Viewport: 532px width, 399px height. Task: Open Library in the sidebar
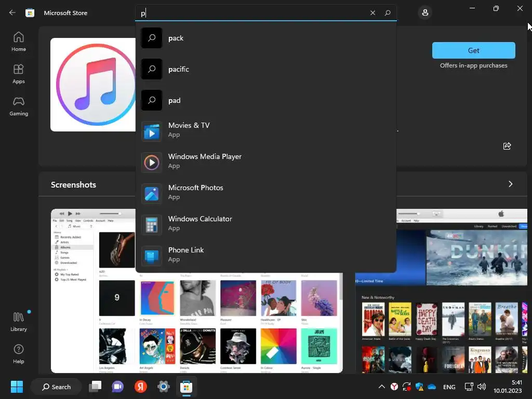point(19,322)
